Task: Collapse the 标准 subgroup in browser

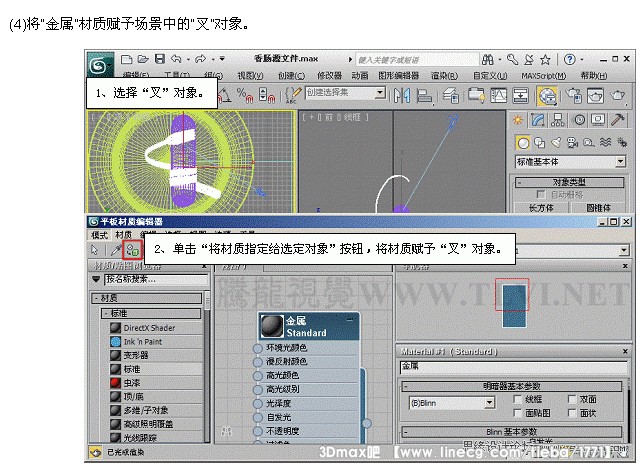Action: [151, 313]
